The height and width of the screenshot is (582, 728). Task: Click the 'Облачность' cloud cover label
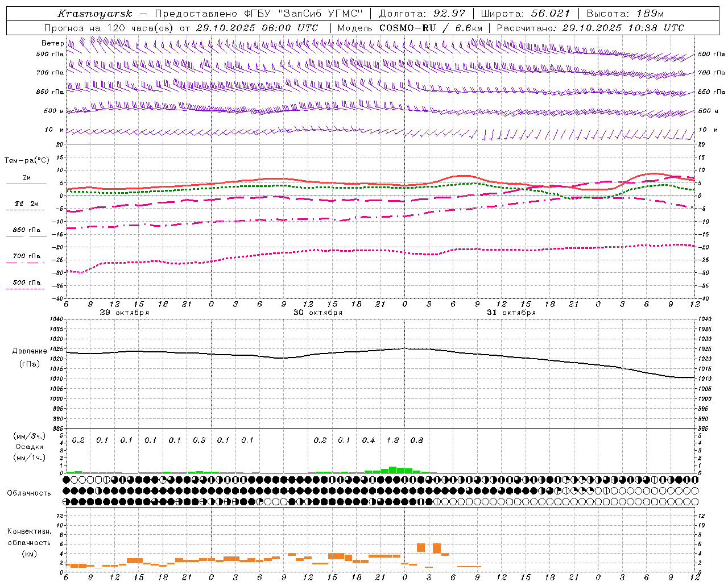pyautogui.click(x=29, y=493)
